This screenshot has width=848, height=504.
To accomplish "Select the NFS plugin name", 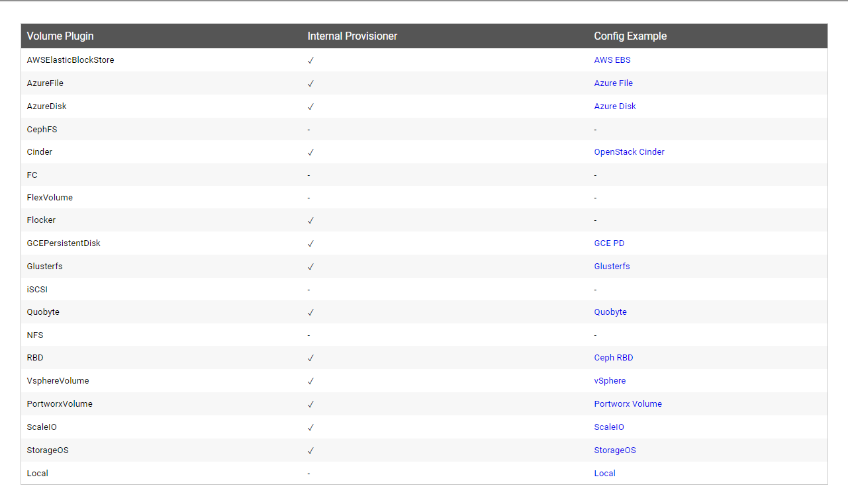I will [x=35, y=335].
